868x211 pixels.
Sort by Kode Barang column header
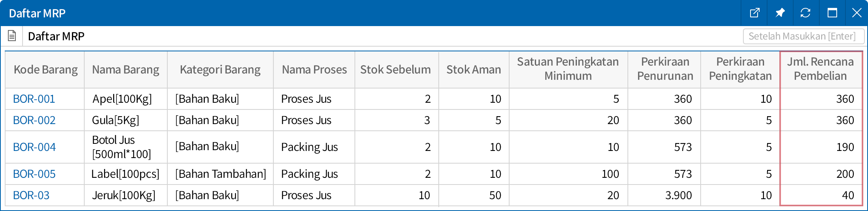click(45, 70)
